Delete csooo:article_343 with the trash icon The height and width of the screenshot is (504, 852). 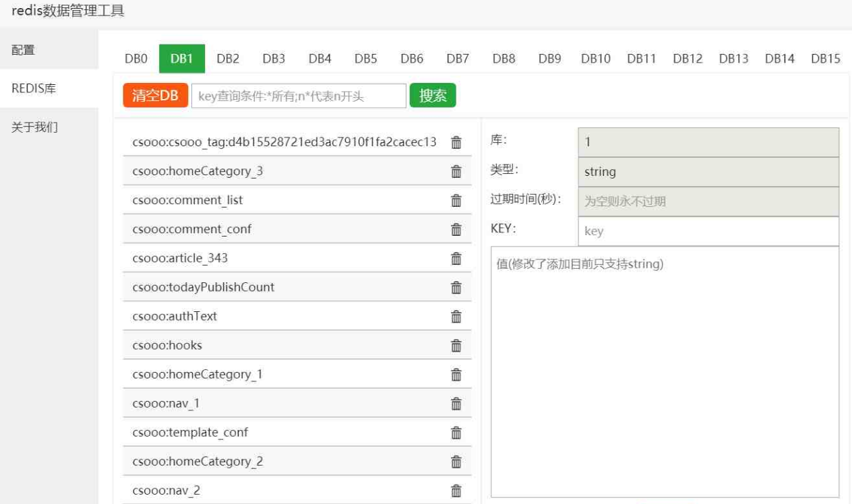click(x=456, y=259)
